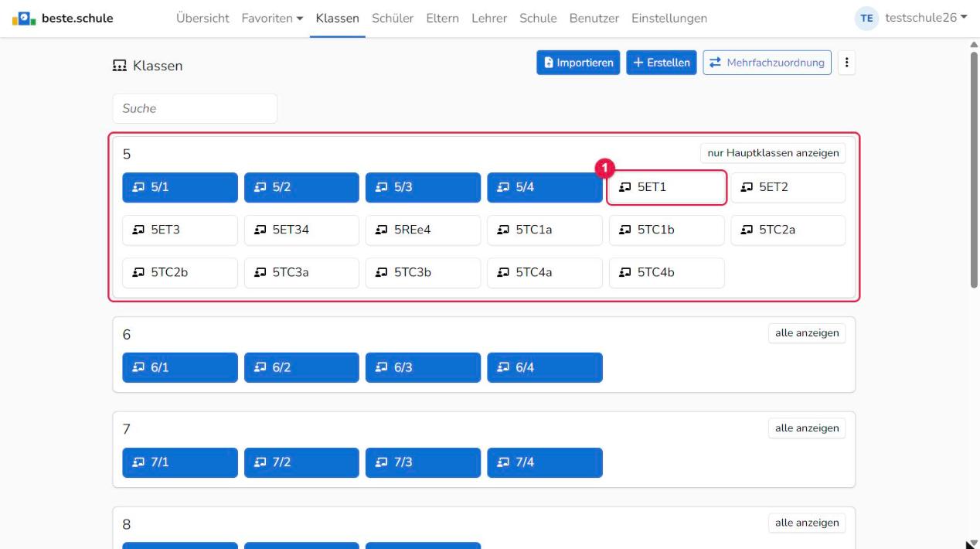The width and height of the screenshot is (980, 549).
Task: Choose class 7/4
Action: click(x=545, y=462)
